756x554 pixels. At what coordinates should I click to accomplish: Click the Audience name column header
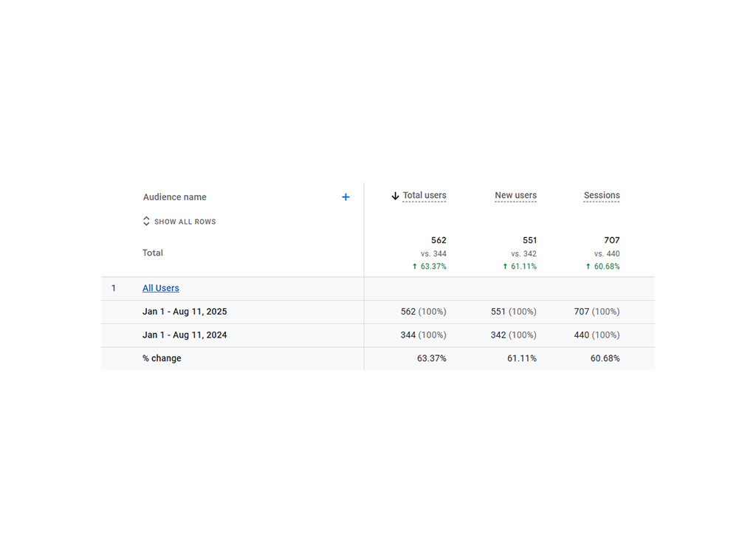(x=174, y=196)
